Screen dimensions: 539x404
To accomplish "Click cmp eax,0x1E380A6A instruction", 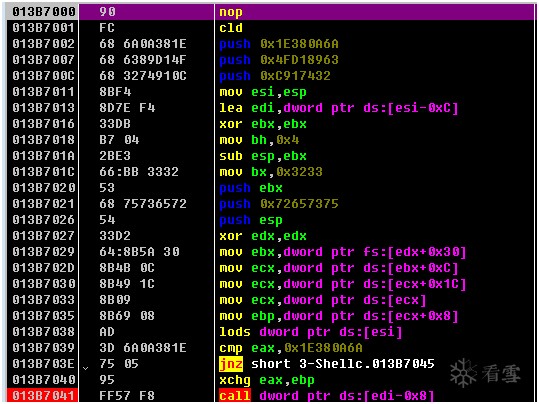I will (x=291, y=348).
